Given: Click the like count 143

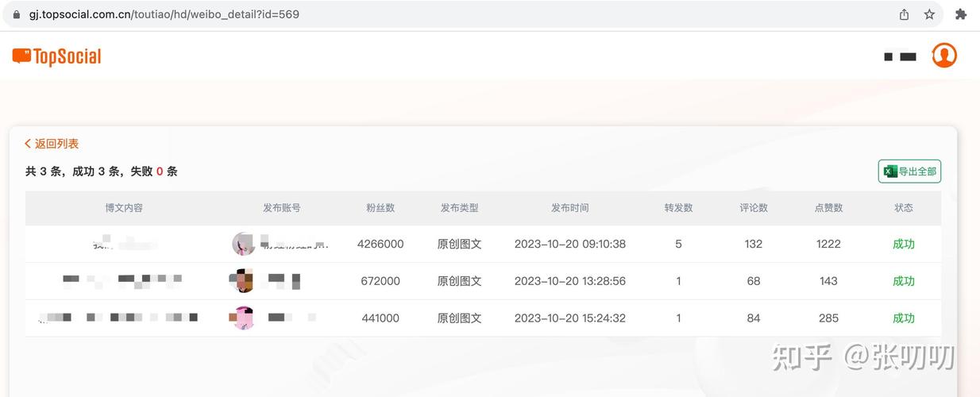Looking at the screenshot, I should pyautogui.click(x=828, y=281).
